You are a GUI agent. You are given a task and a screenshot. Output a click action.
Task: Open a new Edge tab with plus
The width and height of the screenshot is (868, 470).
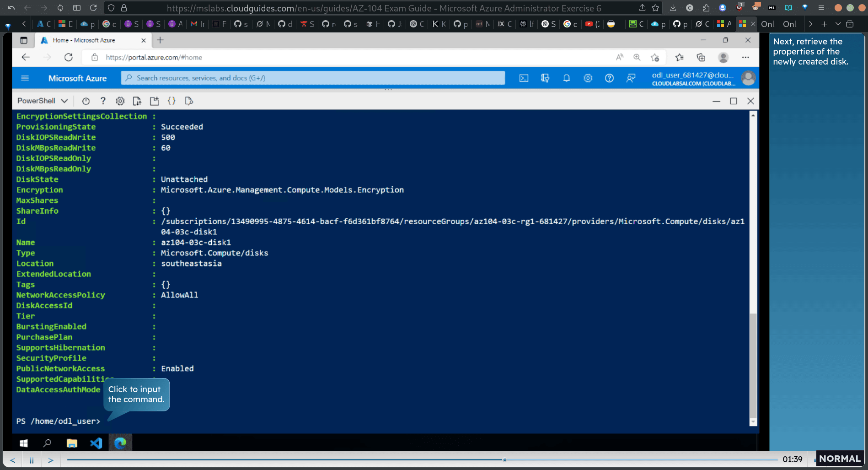click(x=160, y=40)
